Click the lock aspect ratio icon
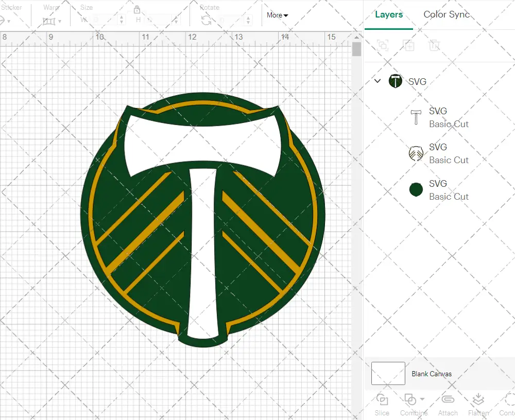The width and height of the screenshot is (515, 420). (137, 9)
